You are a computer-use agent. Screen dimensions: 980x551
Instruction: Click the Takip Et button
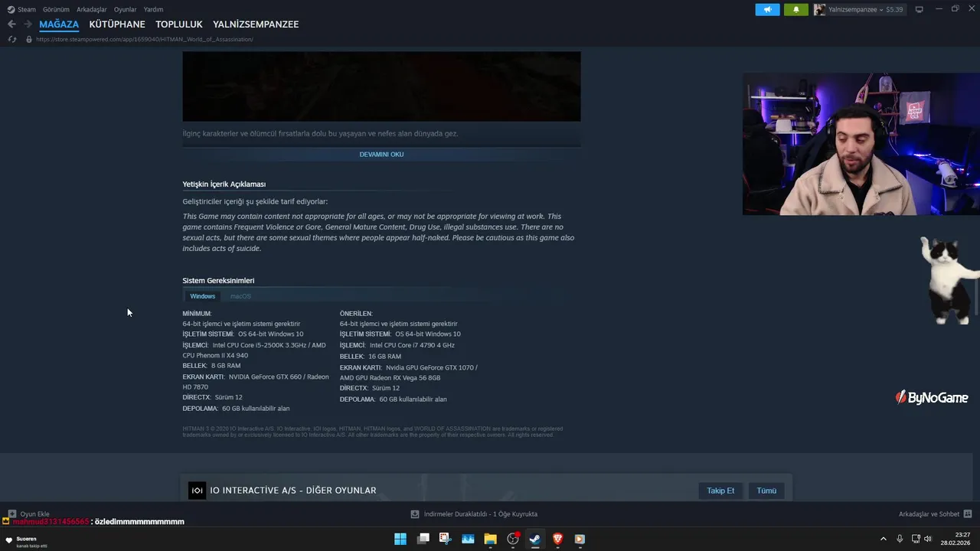pos(720,491)
